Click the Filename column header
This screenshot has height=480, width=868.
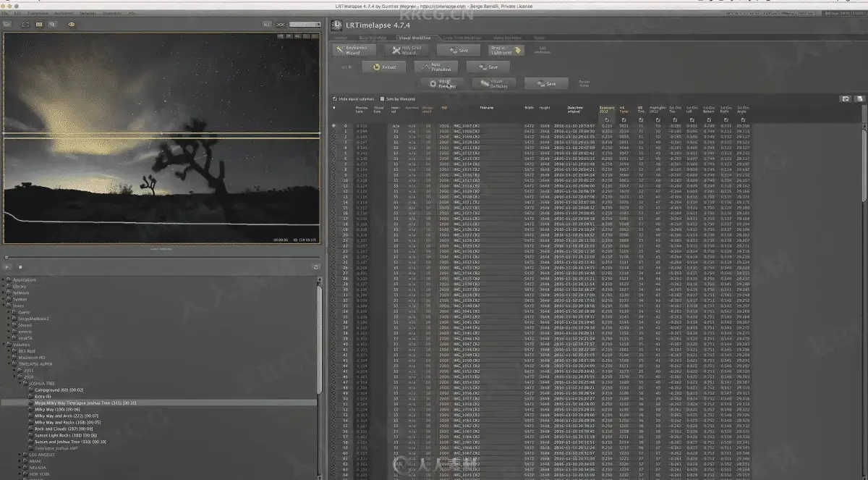[x=487, y=108]
